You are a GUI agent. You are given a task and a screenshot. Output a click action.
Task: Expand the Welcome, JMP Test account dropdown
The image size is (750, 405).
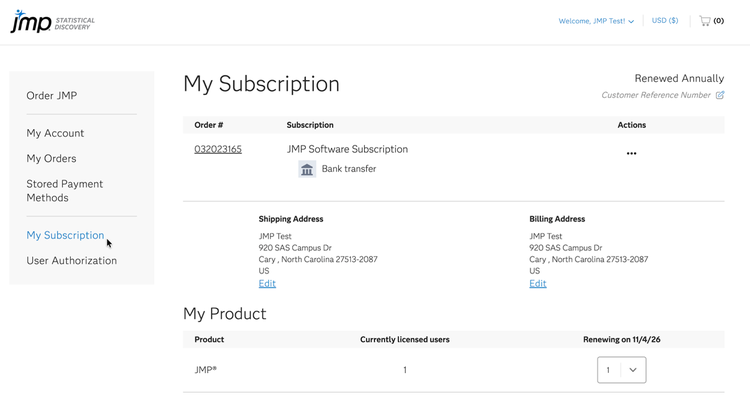pyautogui.click(x=596, y=21)
